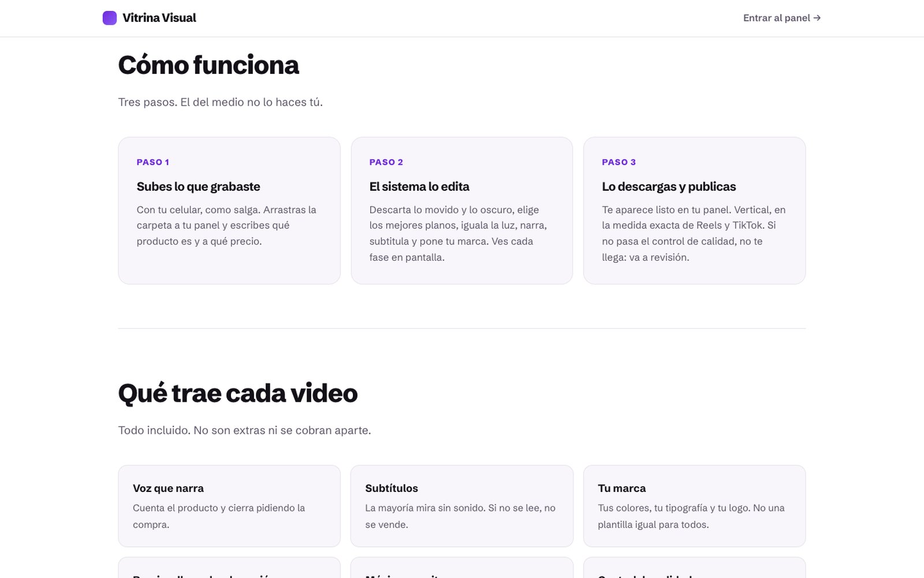Select the Cómo funciona heading
The width and height of the screenshot is (924, 578).
(208, 65)
